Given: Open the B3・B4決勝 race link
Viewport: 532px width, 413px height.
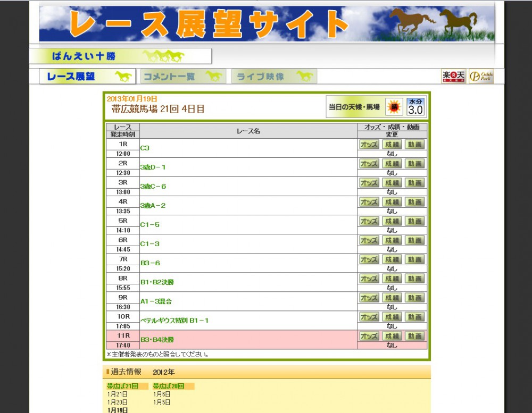Looking at the screenshot, I should click(x=157, y=340).
